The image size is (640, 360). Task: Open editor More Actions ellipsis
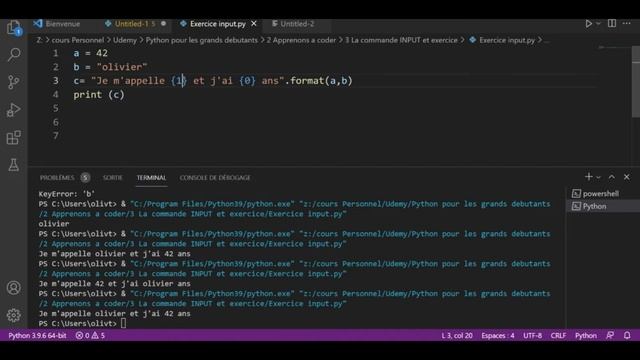627,24
